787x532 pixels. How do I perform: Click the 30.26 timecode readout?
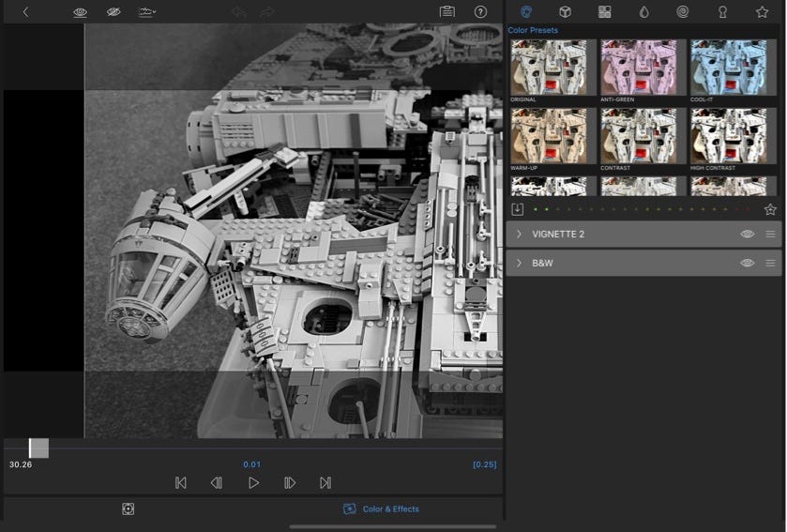tap(21, 464)
